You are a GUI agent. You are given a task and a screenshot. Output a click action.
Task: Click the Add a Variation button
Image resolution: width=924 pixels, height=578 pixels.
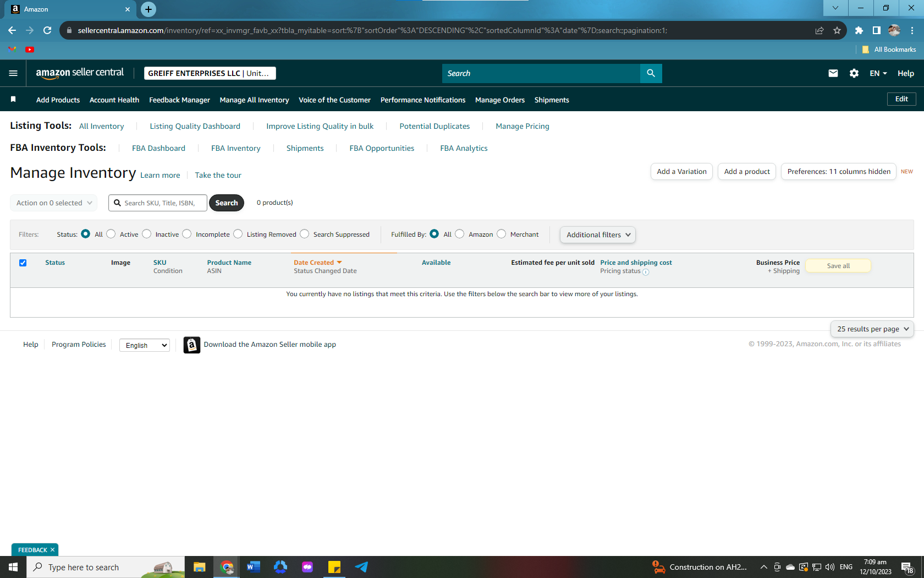681,172
